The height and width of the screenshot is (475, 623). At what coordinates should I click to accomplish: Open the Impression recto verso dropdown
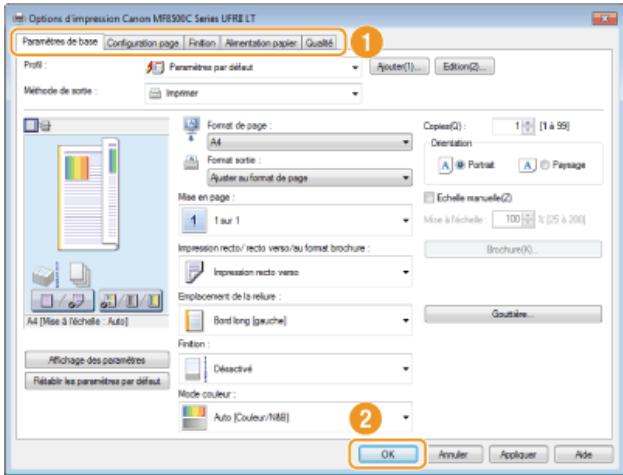click(x=295, y=272)
